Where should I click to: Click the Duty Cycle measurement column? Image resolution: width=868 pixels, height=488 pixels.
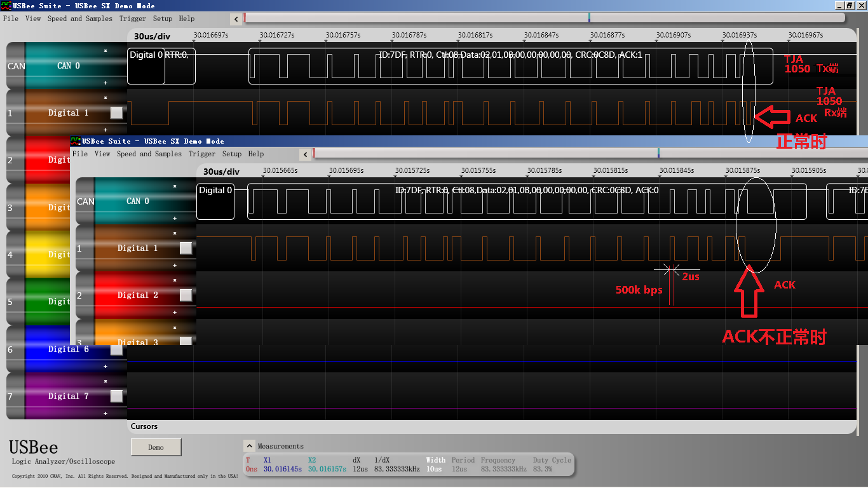552,464
